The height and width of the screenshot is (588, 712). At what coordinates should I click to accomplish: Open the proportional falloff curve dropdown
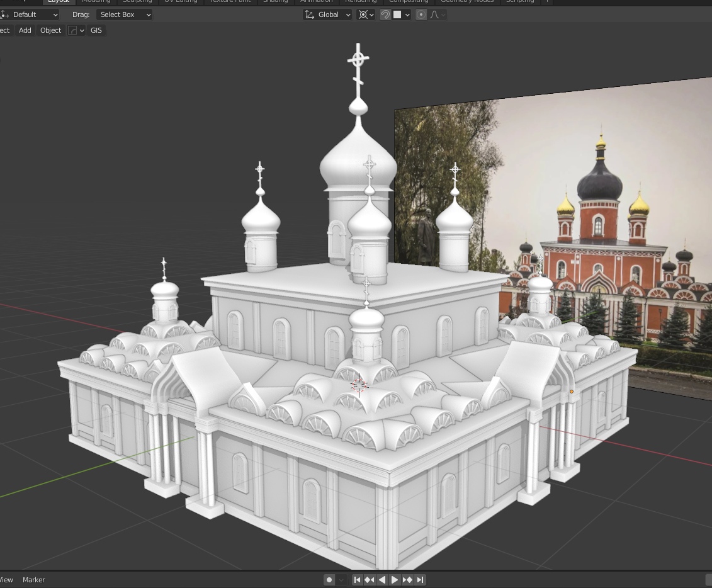click(x=438, y=14)
